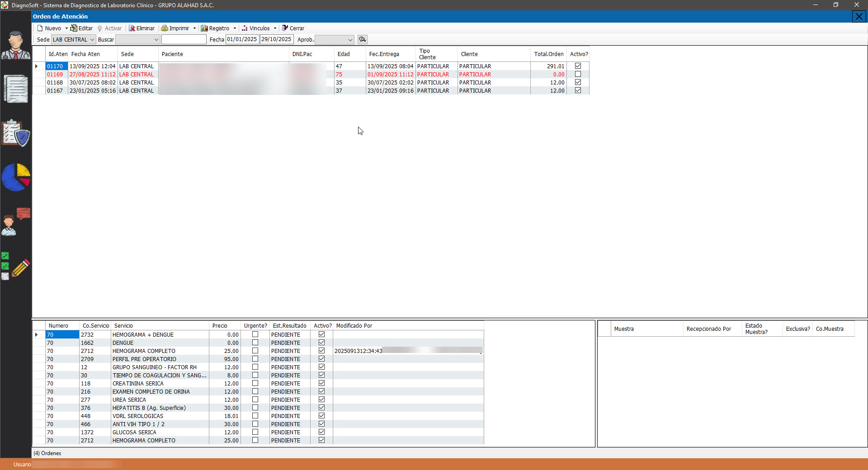Viewport: 868px width, 470px height.
Task: Open the Registro menu
Action: (219, 28)
